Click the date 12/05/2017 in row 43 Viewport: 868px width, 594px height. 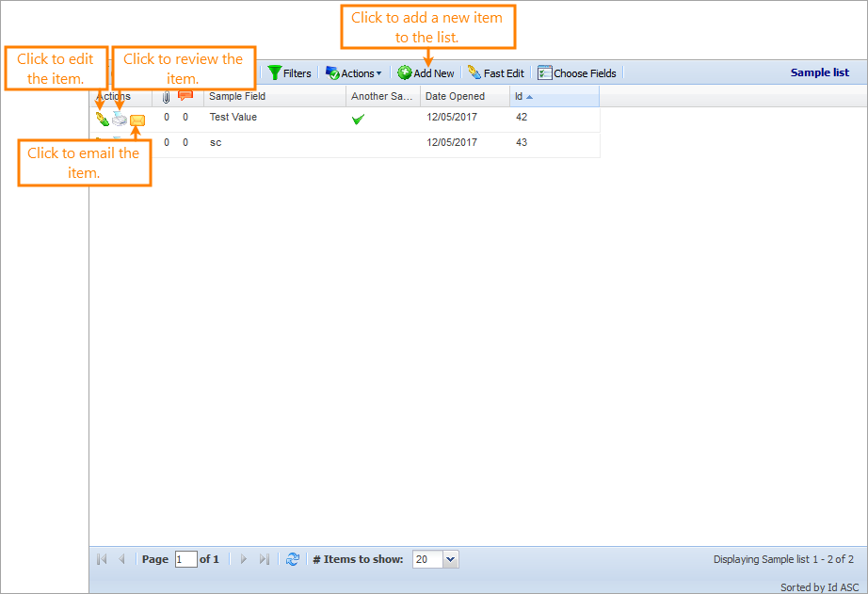pos(452,142)
